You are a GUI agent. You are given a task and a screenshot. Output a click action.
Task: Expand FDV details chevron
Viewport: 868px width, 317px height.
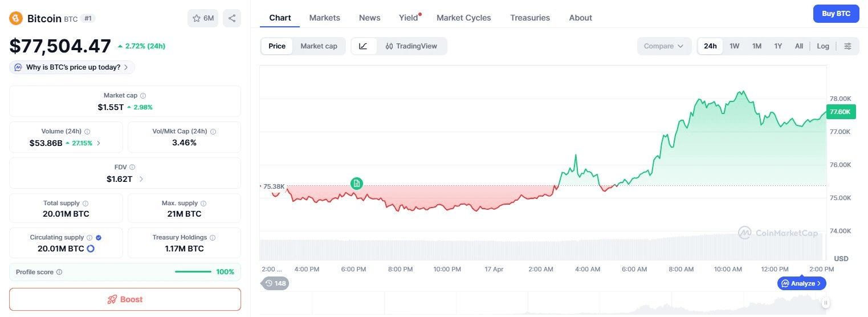coord(141,179)
